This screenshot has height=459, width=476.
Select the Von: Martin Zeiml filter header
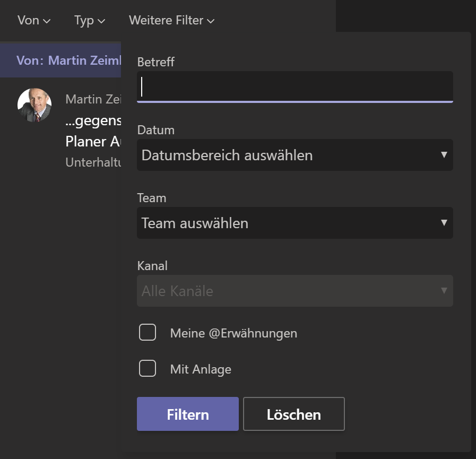click(x=68, y=60)
